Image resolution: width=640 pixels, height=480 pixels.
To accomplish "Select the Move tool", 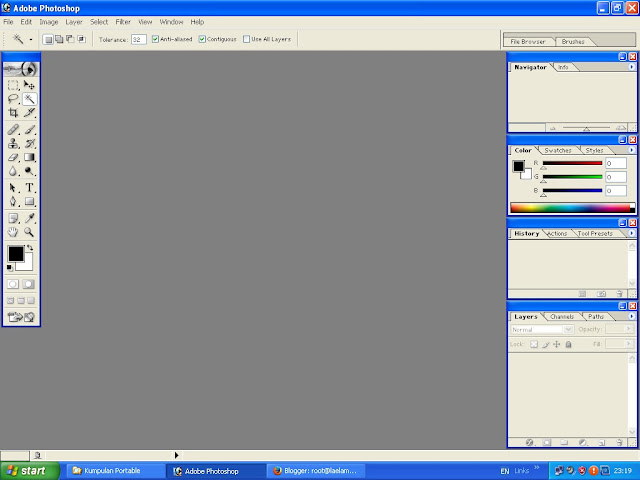I will pyautogui.click(x=29, y=85).
